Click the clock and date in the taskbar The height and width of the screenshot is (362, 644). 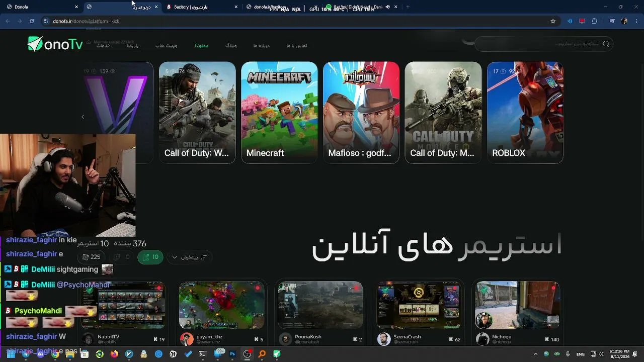[x=619, y=354]
